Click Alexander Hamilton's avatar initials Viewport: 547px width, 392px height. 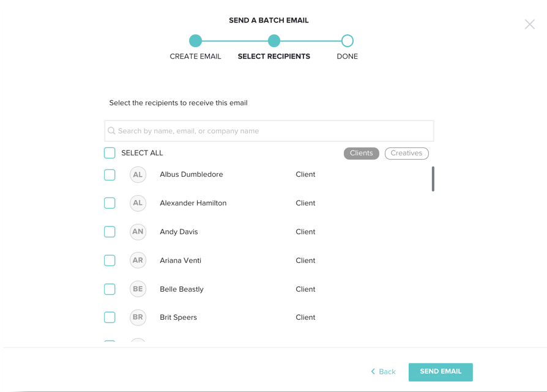pos(138,203)
